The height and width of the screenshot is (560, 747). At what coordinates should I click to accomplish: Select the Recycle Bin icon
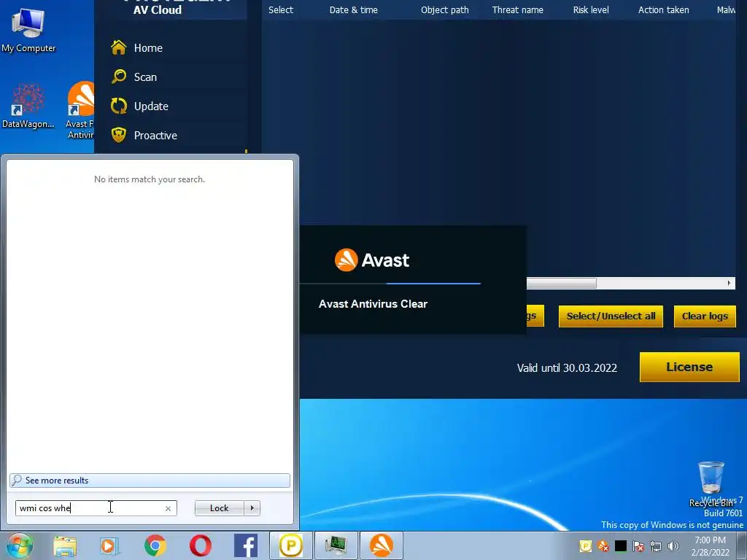[711, 484]
